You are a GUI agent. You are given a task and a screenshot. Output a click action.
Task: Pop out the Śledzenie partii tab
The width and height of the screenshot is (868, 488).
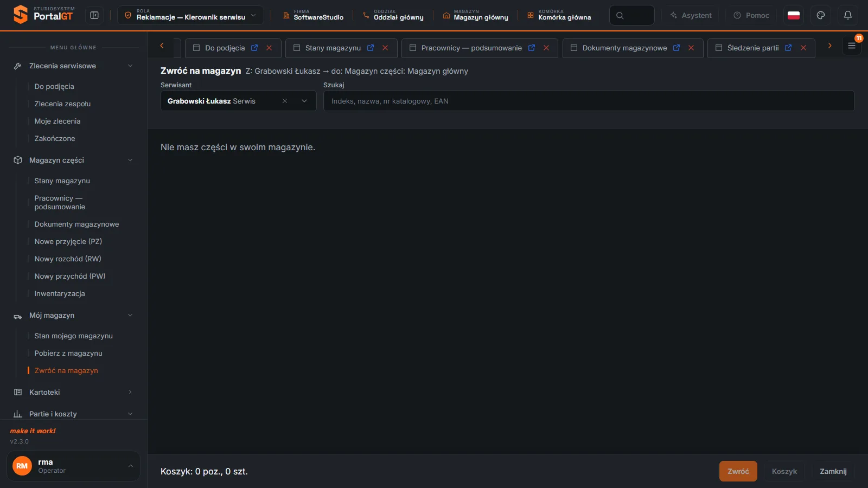788,48
